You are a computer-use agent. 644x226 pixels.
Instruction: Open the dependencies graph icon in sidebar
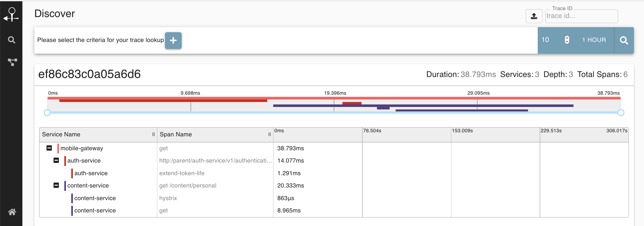(12, 62)
